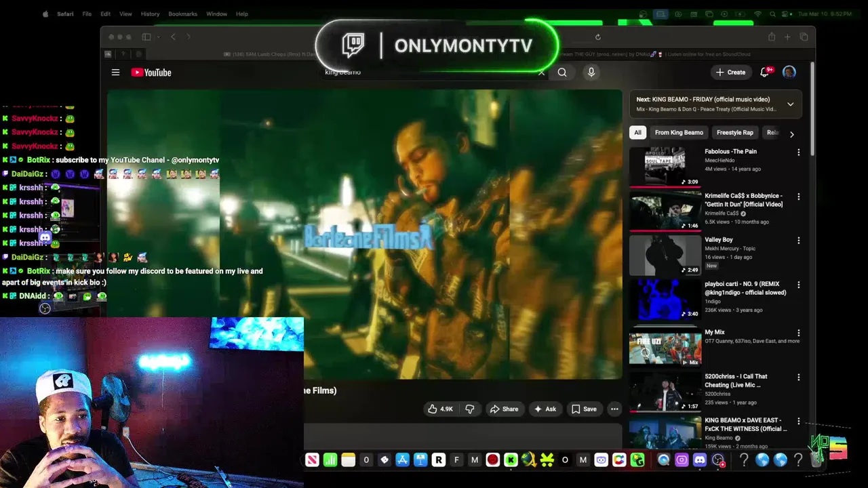Show more filter chips with right arrow
The height and width of the screenshot is (488, 868).
(x=791, y=134)
